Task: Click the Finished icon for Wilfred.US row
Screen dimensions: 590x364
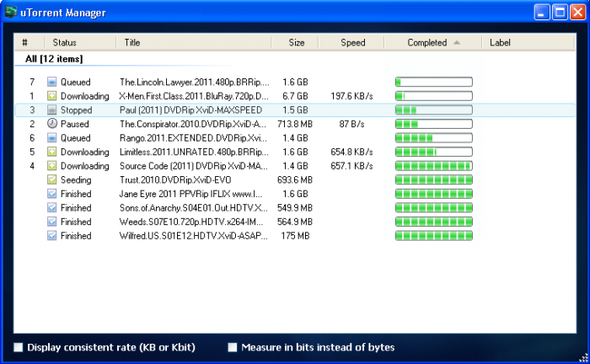Action: (x=52, y=235)
